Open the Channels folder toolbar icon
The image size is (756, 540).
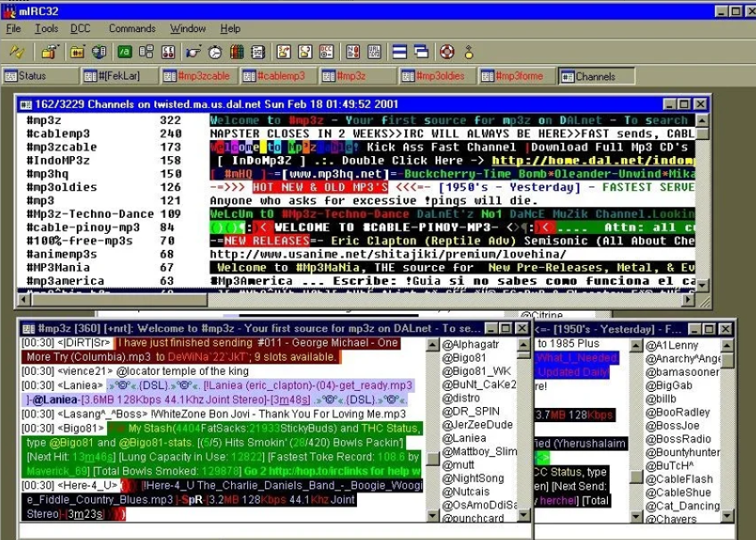pyautogui.click(x=77, y=51)
